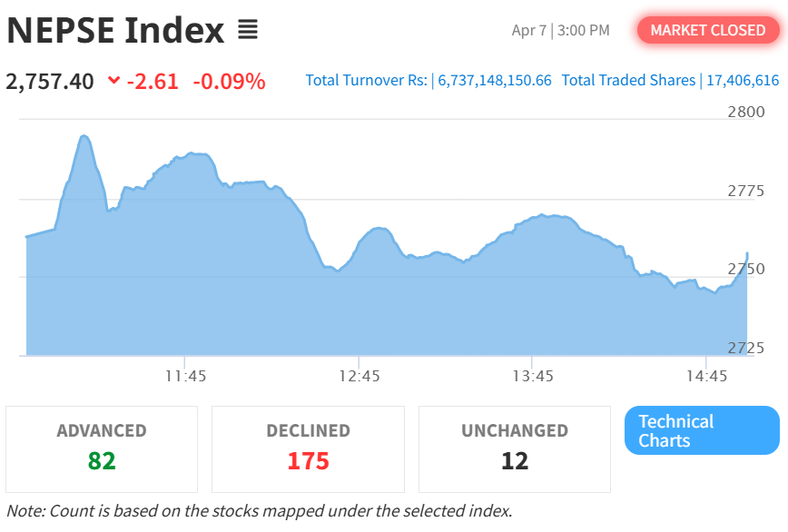788x532 pixels.
Task: Click the MARKET CLOSED status badge
Action: pyautogui.click(x=707, y=30)
